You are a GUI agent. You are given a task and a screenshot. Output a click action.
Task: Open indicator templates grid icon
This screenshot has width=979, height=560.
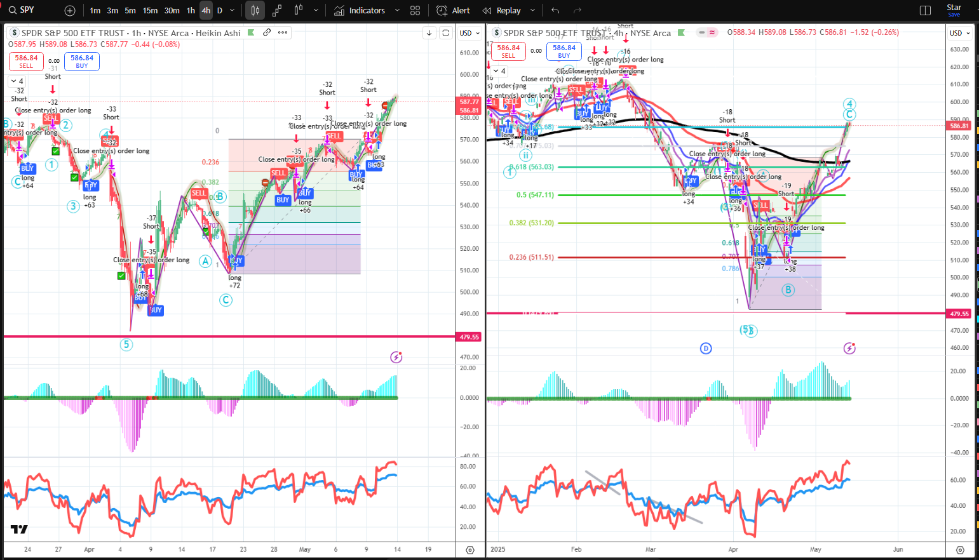415,11
